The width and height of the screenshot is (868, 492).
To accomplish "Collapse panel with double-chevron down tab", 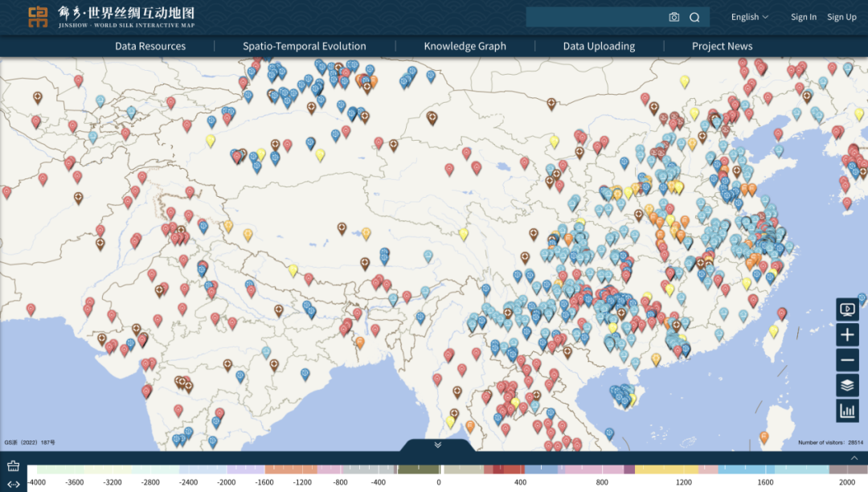I will (x=437, y=445).
